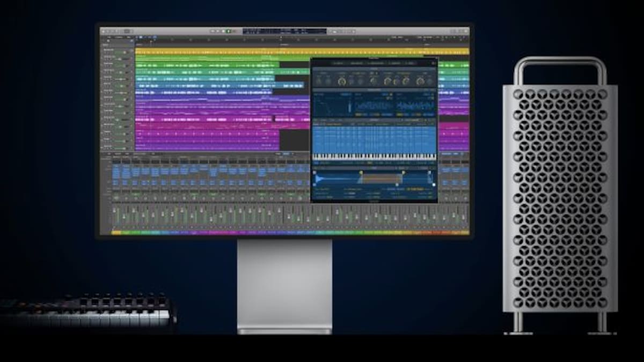Click the LCD display in the control bar
The image size is (644, 362).
[x=284, y=32]
